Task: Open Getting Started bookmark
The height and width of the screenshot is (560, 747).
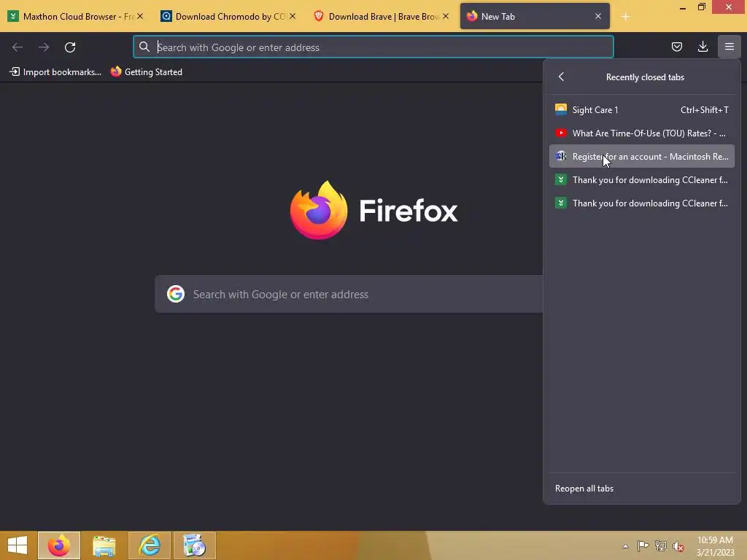Action: pyautogui.click(x=146, y=72)
